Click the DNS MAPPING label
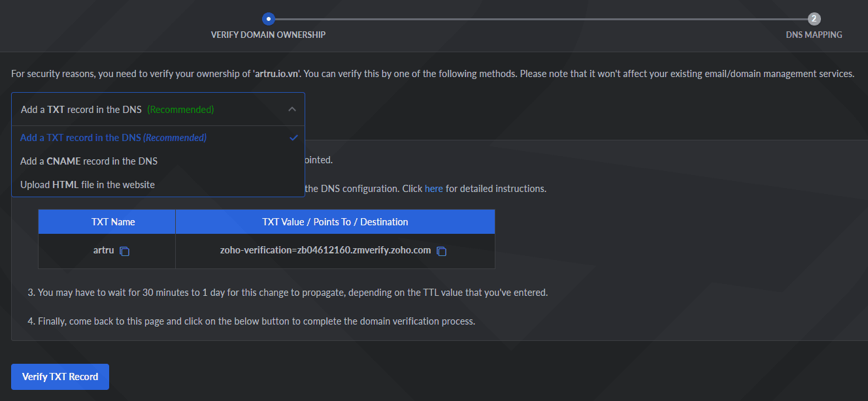868x401 pixels. pos(814,35)
